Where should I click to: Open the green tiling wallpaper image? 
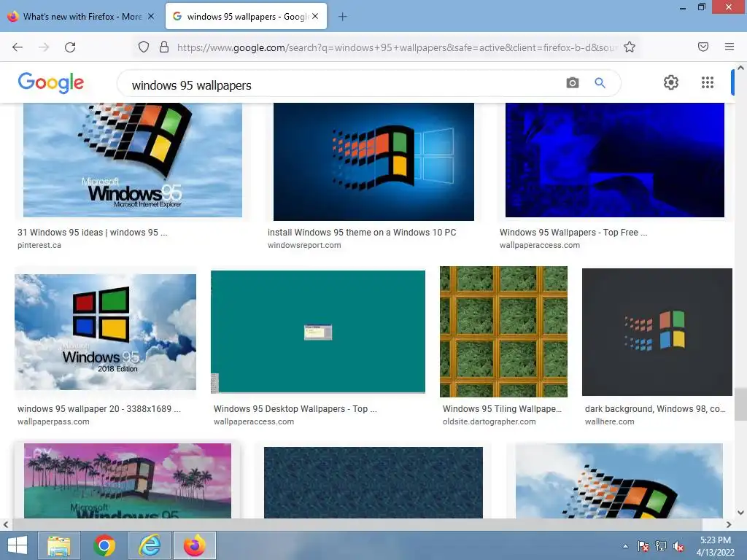(503, 332)
